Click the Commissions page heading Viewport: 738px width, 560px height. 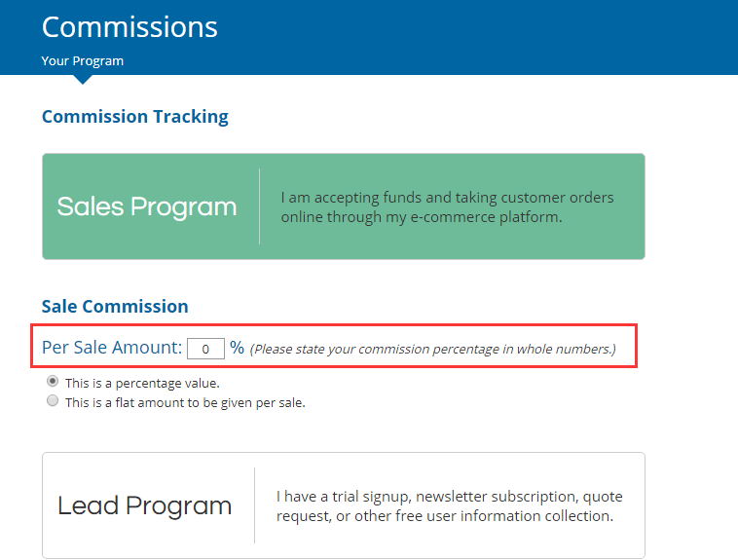[x=129, y=26]
